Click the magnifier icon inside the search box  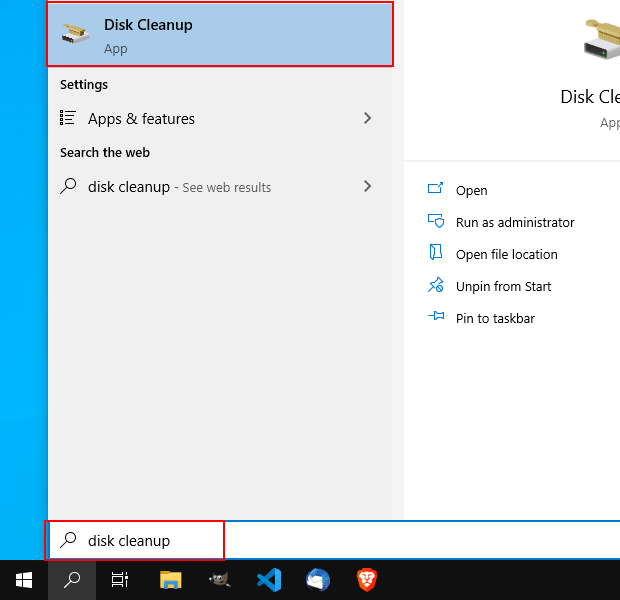[68, 540]
